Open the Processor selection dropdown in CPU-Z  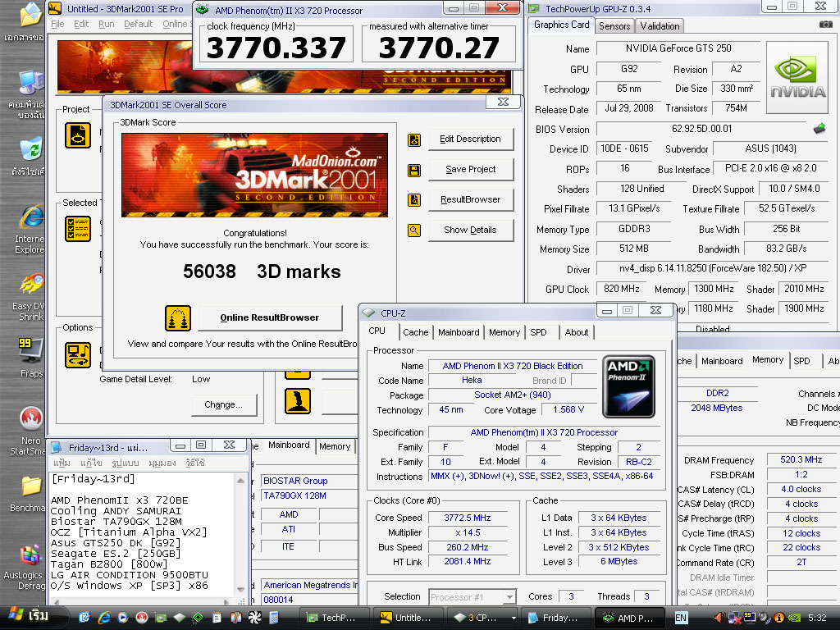pos(510,597)
